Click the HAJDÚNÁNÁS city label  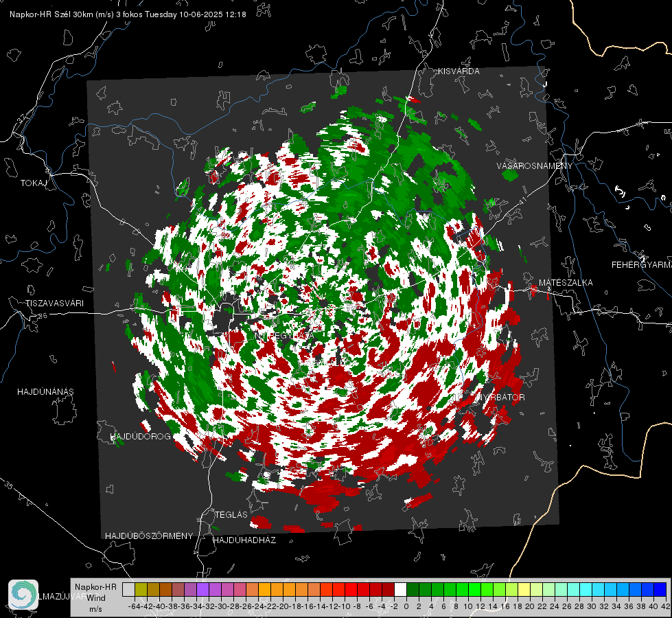[x=45, y=392]
